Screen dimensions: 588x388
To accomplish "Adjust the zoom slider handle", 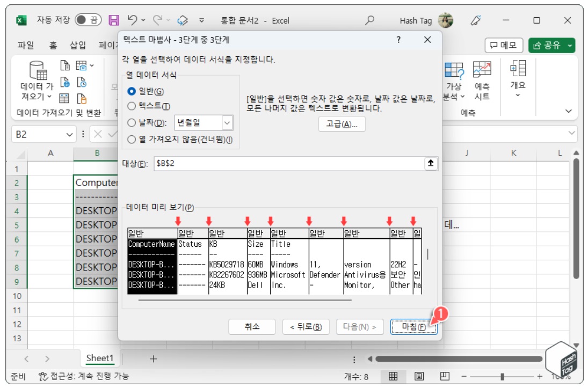I will click(x=502, y=376).
